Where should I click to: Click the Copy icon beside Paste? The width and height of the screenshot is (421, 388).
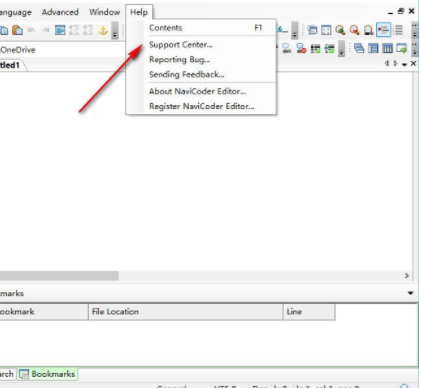4,31
